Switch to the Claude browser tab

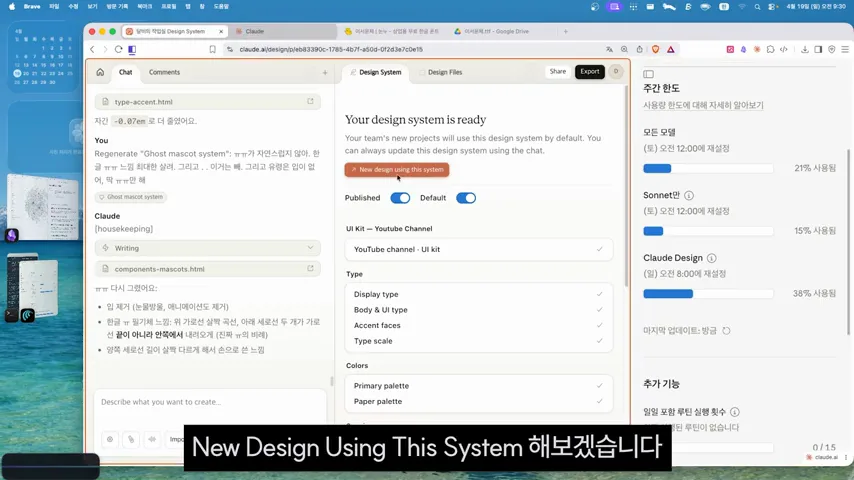click(283, 31)
